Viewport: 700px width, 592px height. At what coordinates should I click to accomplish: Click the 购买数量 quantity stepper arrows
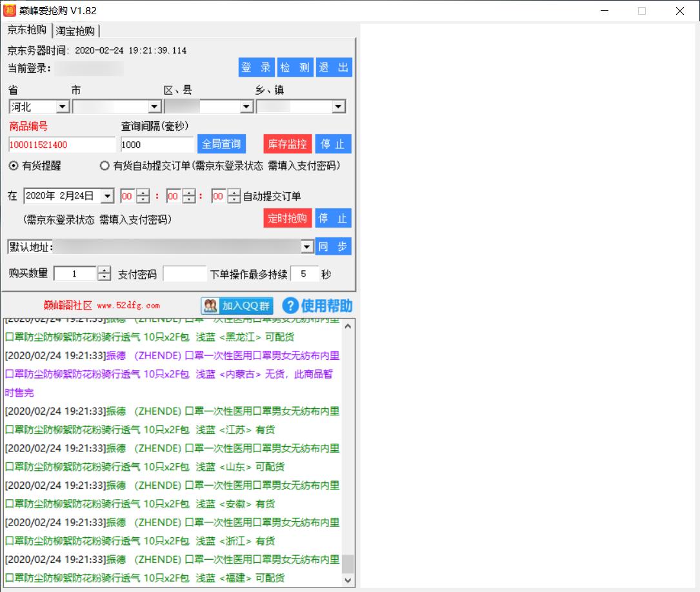[104, 274]
